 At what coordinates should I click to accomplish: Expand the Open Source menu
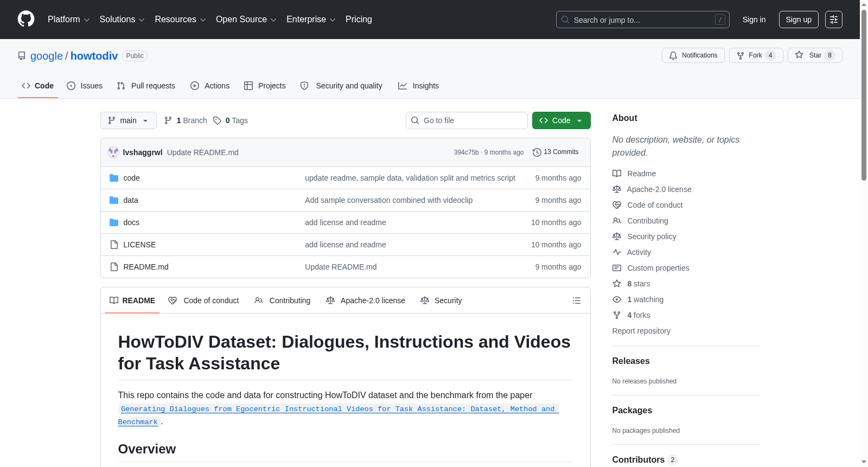tap(246, 20)
